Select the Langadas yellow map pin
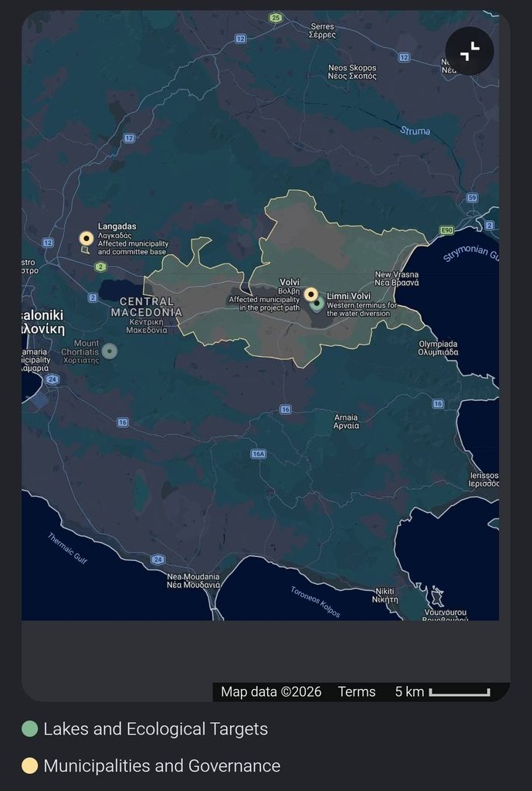This screenshot has width=532, height=791. pyautogui.click(x=86, y=238)
